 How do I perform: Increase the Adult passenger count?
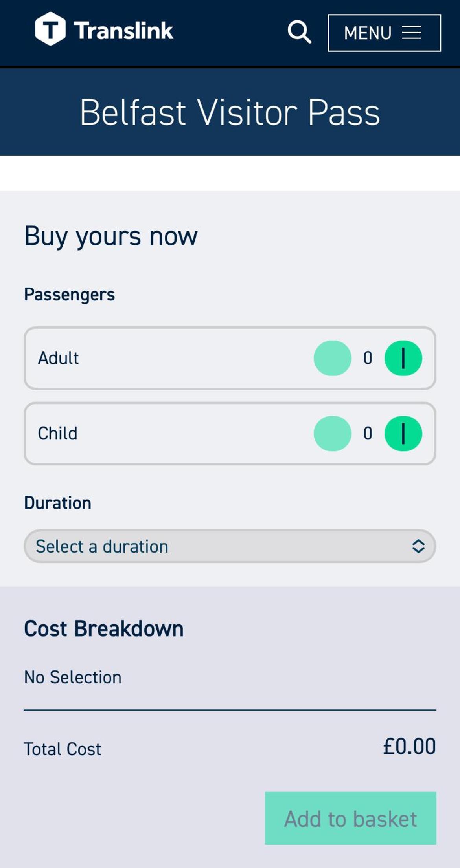click(x=403, y=358)
